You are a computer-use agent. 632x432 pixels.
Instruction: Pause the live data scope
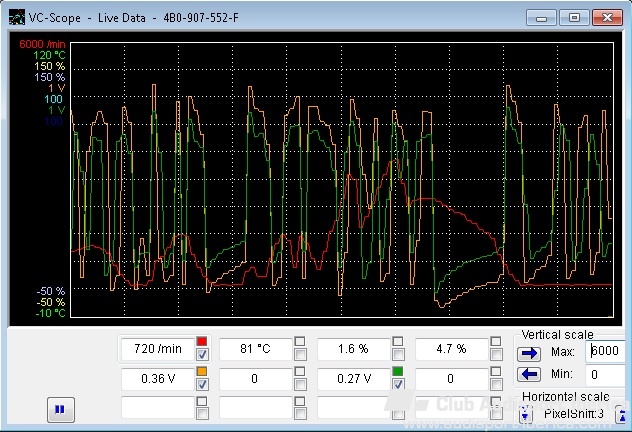59,409
